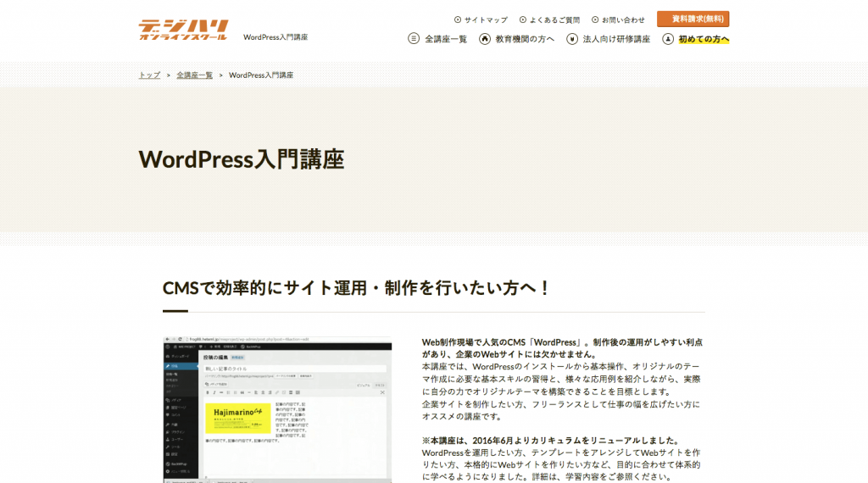868x483 pixels.
Task: Click the person icon beside 初めての方へ
Action: tap(668, 39)
